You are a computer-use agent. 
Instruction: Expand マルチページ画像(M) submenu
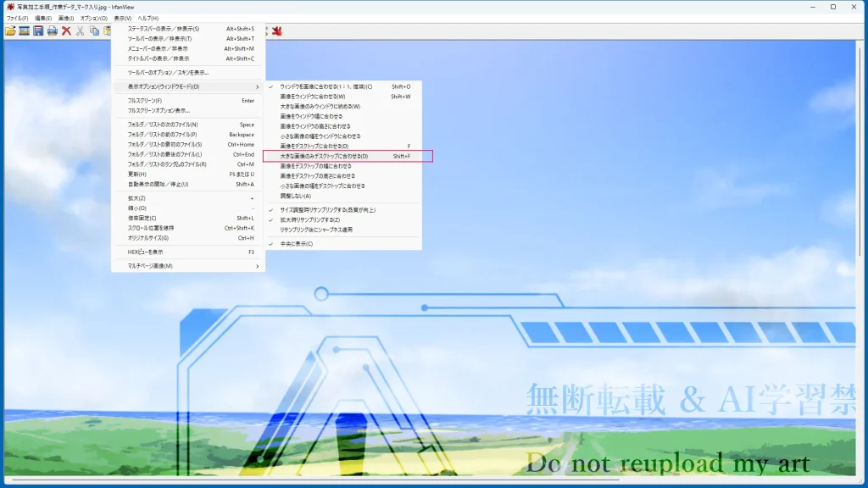[188, 266]
